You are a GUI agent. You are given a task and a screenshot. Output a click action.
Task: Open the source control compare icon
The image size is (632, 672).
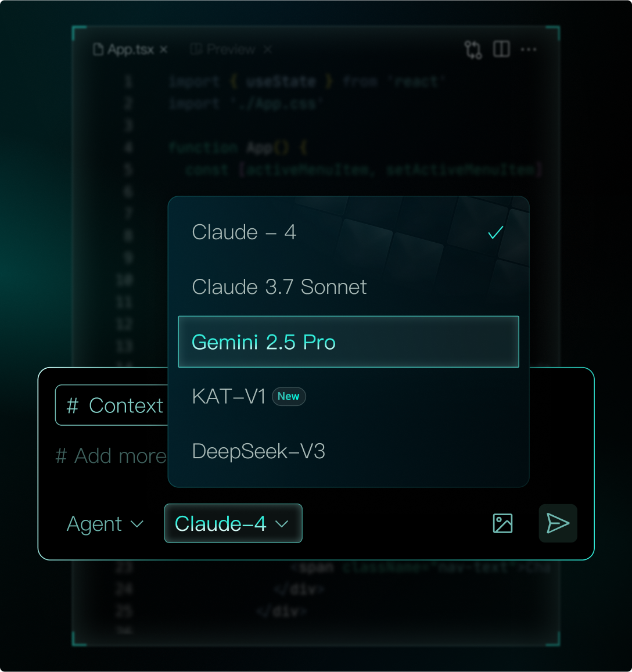point(473,50)
